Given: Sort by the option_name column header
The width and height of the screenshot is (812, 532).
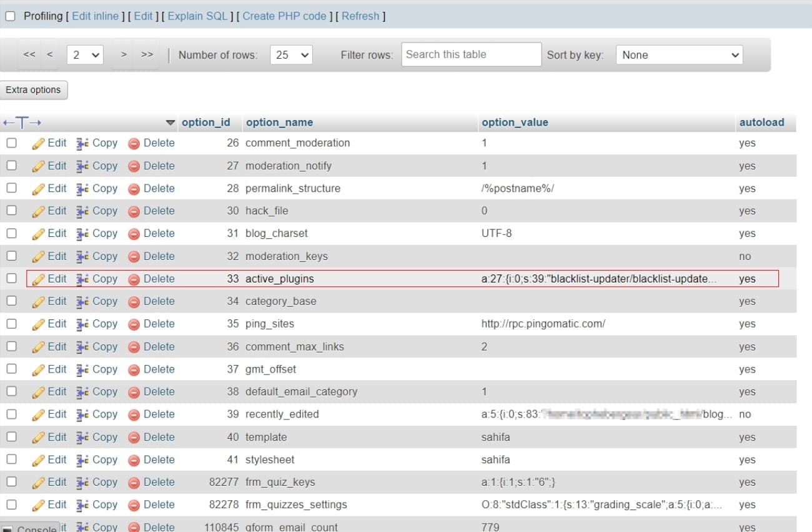Looking at the screenshot, I should 279,123.
